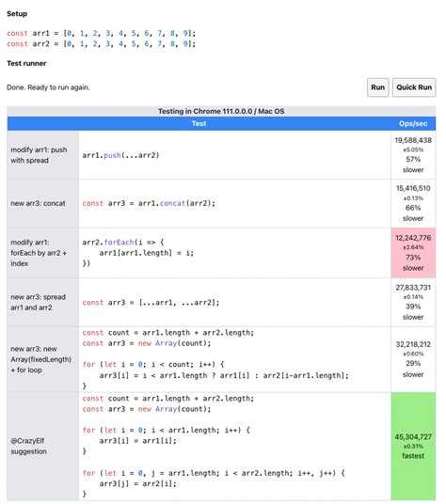Click the 'const arr3 = arr1.concat(arr2);' code
This screenshot has height=504, width=446.
(149, 203)
